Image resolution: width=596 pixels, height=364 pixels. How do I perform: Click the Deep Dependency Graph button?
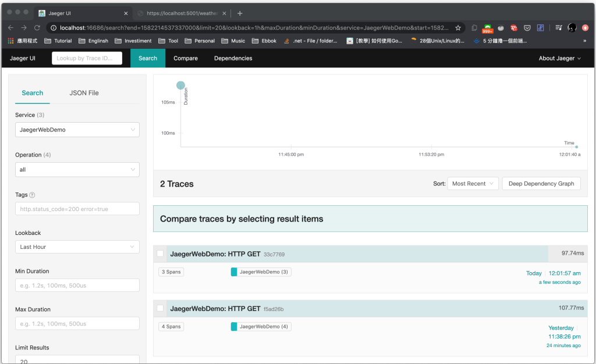pyautogui.click(x=541, y=184)
